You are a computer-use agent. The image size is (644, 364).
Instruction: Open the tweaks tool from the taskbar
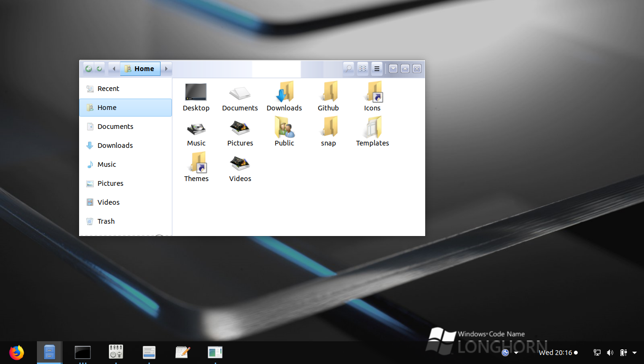coord(116,352)
